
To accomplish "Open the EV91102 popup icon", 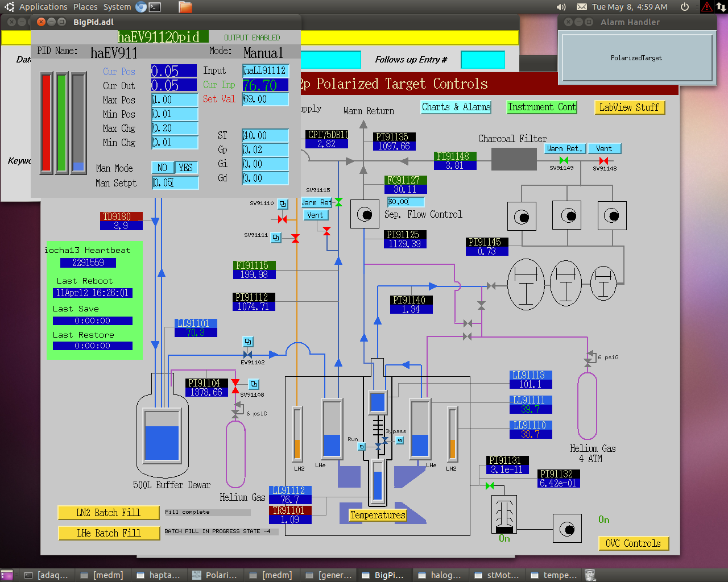I will tap(248, 342).
